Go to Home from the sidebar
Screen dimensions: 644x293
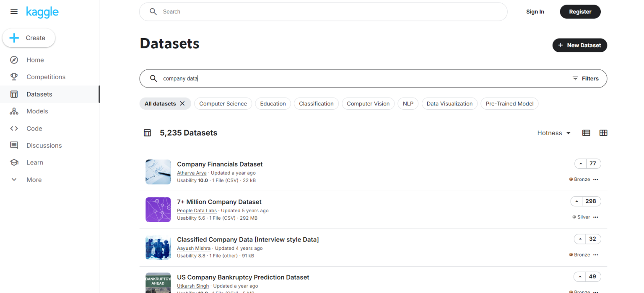pyautogui.click(x=35, y=60)
